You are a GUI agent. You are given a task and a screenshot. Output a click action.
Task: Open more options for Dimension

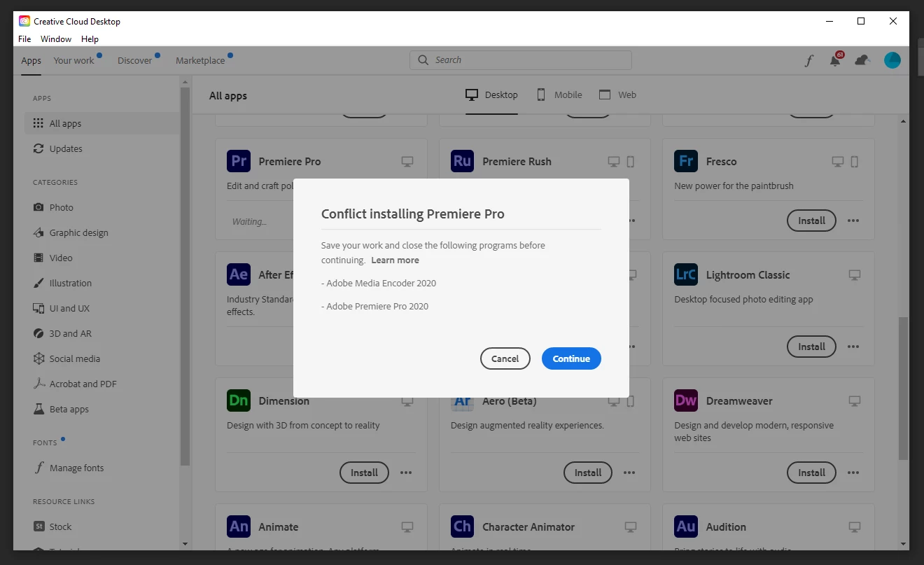[x=406, y=473]
